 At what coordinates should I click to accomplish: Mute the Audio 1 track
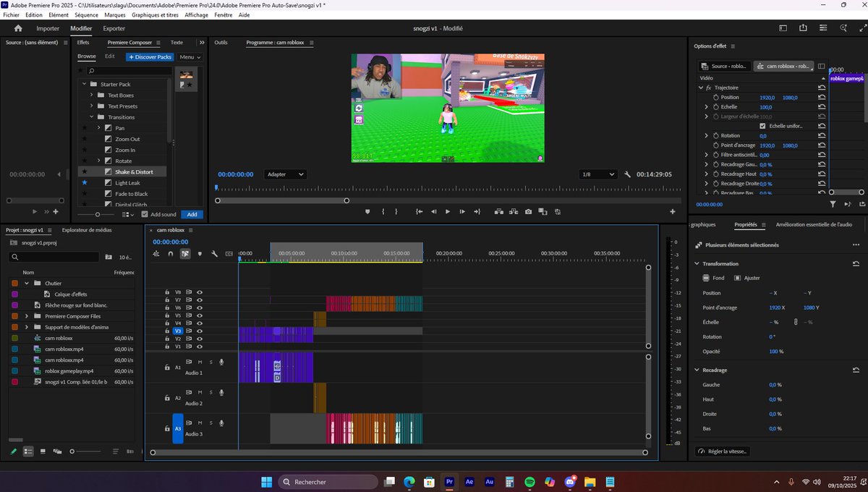pos(200,362)
